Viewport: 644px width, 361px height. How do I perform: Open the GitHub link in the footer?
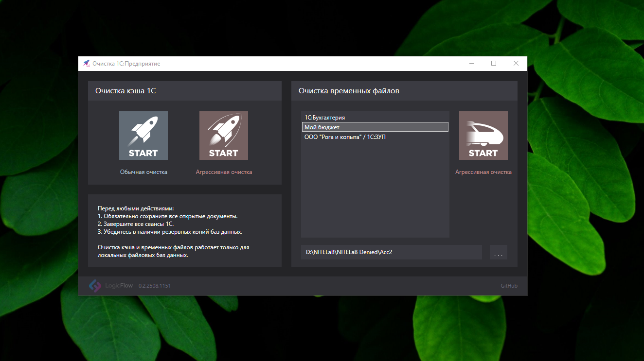tap(509, 286)
